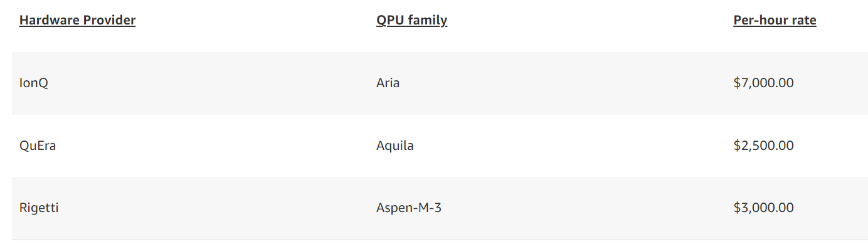
Task: Click the word QPU in the header
Action: tap(390, 20)
